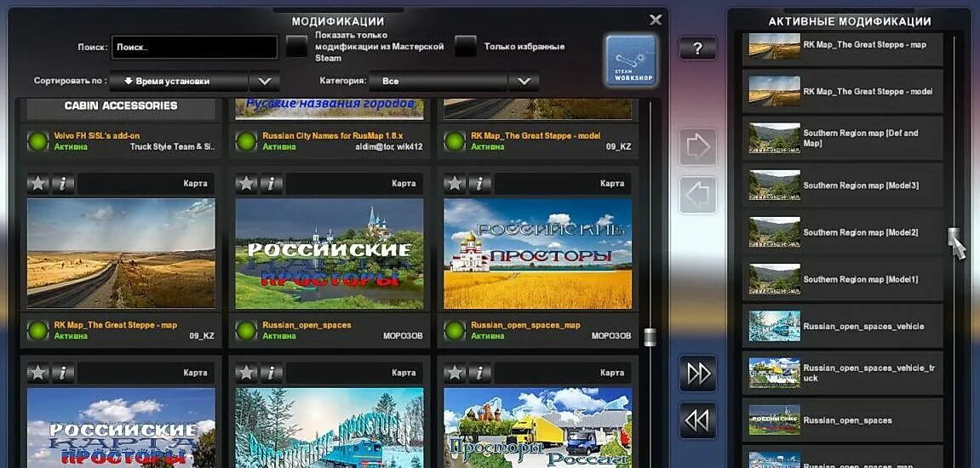The width and height of the screenshot is (980, 468).
Task: Click the 09_KZ author on Great Steppe - map card
Action: (x=202, y=336)
